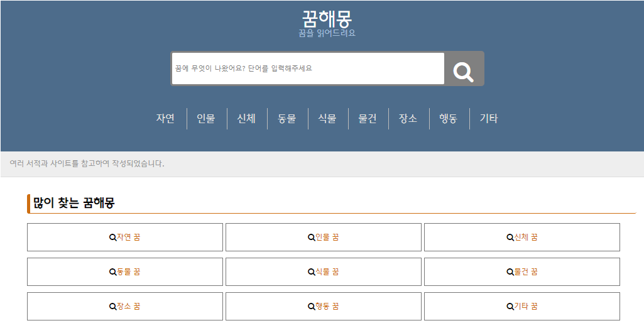Open the 행동 navigation menu item
Screen dimensions: 644x323
click(x=449, y=118)
